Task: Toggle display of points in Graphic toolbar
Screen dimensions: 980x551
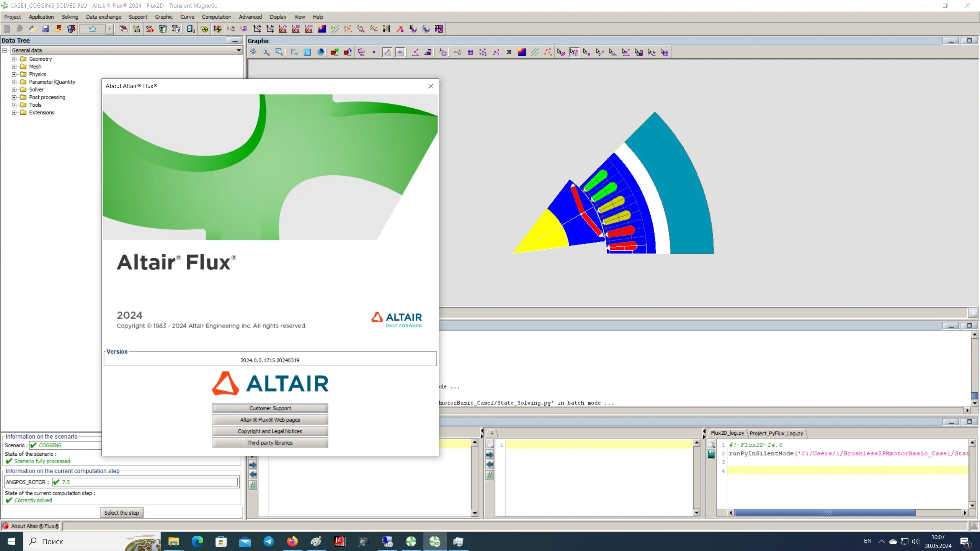Action: (374, 52)
